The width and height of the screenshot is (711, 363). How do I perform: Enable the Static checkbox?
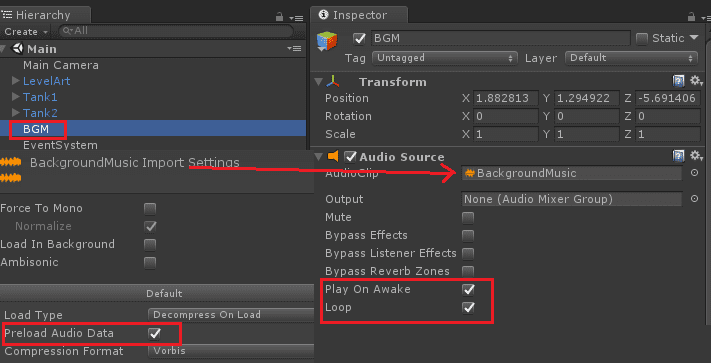pyautogui.click(x=642, y=39)
